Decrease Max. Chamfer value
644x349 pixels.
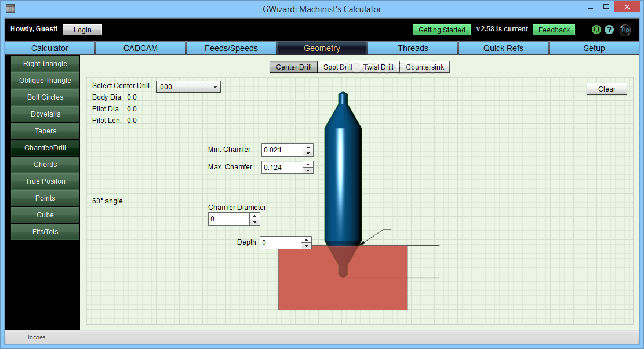[x=308, y=170]
